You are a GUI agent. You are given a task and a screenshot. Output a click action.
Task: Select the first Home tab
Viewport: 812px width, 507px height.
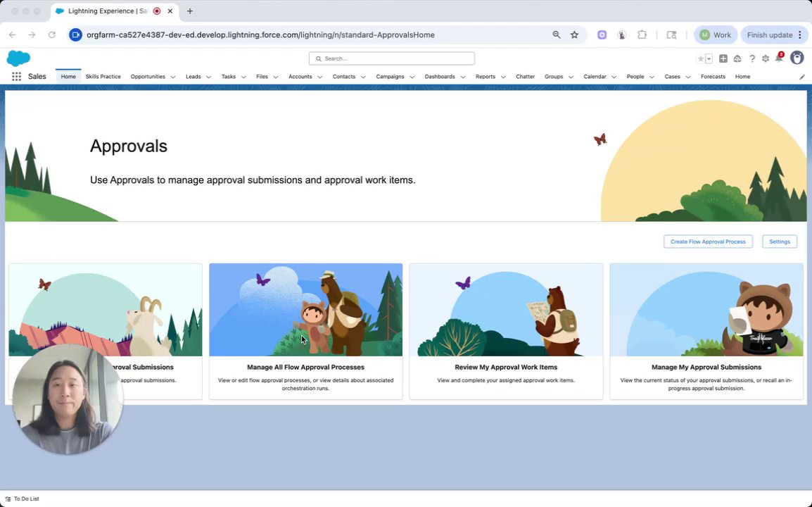pyautogui.click(x=68, y=77)
